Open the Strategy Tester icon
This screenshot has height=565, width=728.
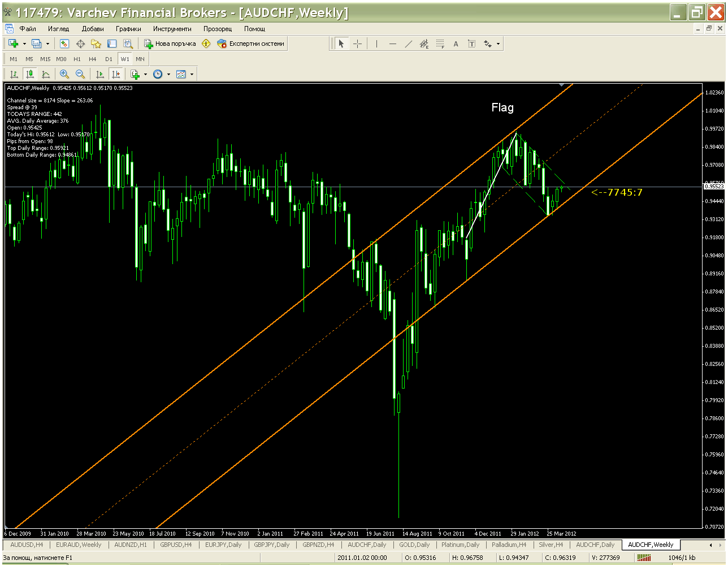coord(128,44)
